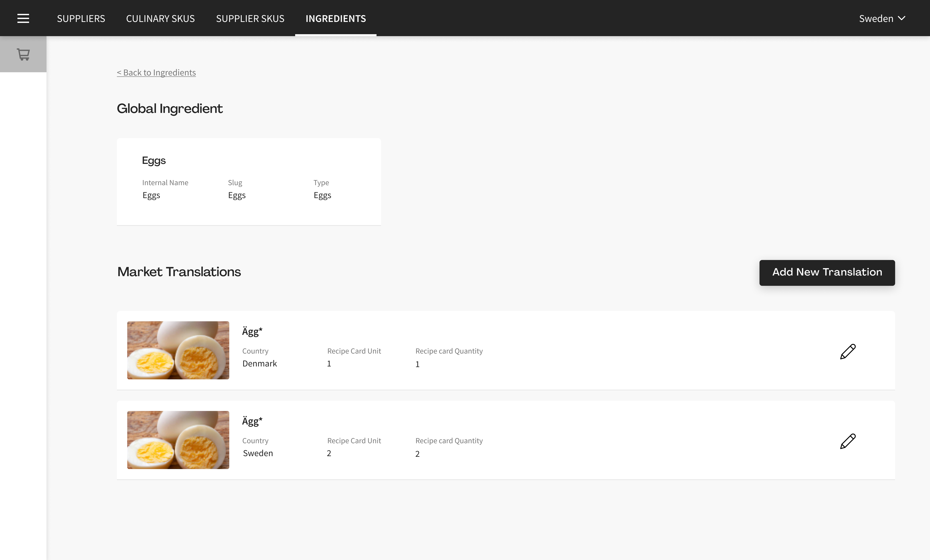930x560 pixels.
Task: Click the Denmark country value
Action: coord(259,364)
